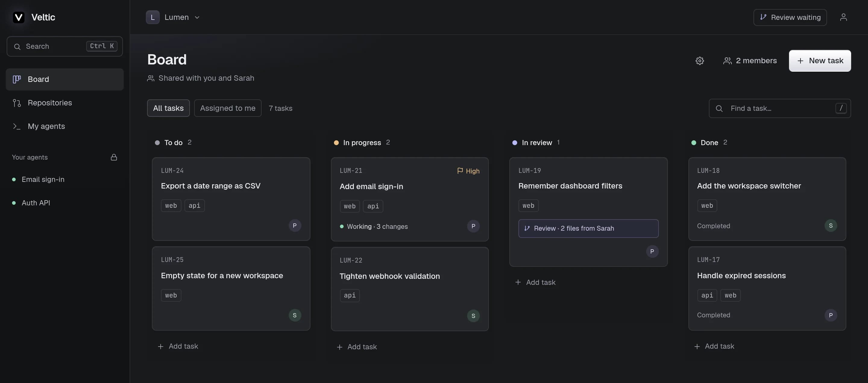Click the Veltic logo icon
The height and width of the screenshot is (383, 868).
pos(18,17)
